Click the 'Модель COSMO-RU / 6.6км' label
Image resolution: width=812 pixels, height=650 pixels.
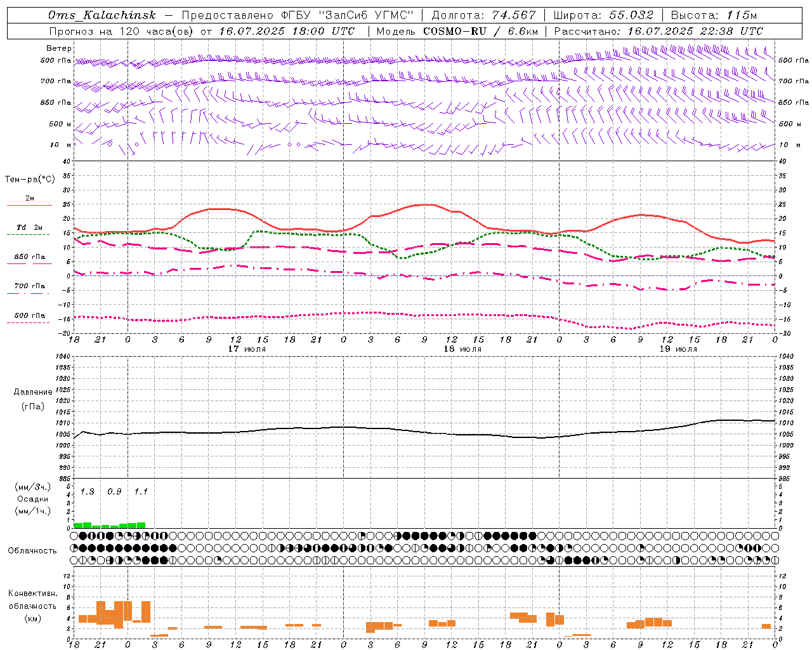pyautogui.click(x=457, y=31)
